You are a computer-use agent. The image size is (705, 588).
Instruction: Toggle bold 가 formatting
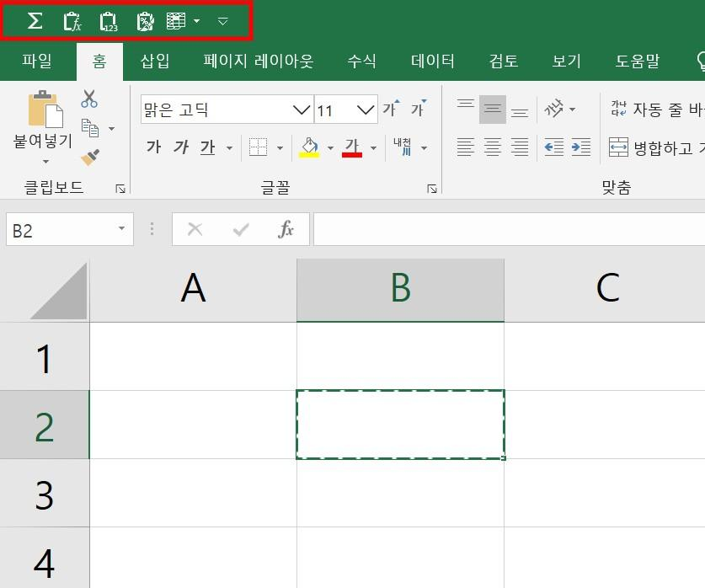tap(153, 147)
